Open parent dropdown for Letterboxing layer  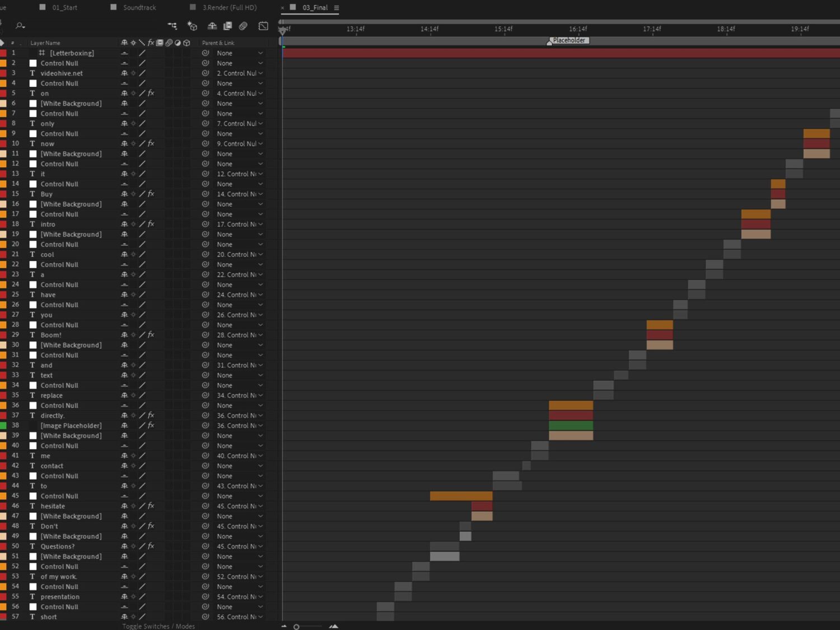[260, 53]
